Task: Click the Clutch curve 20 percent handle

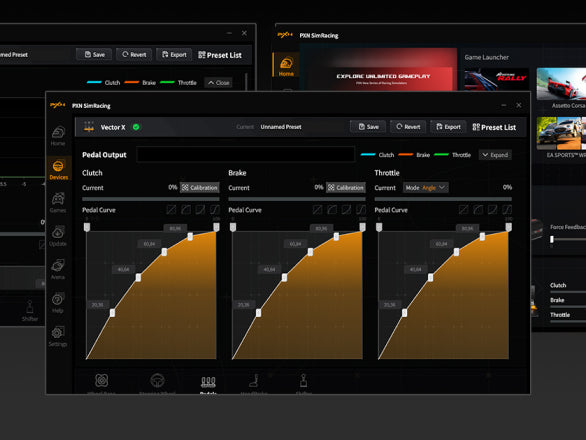Action: [x=112, y=313]
